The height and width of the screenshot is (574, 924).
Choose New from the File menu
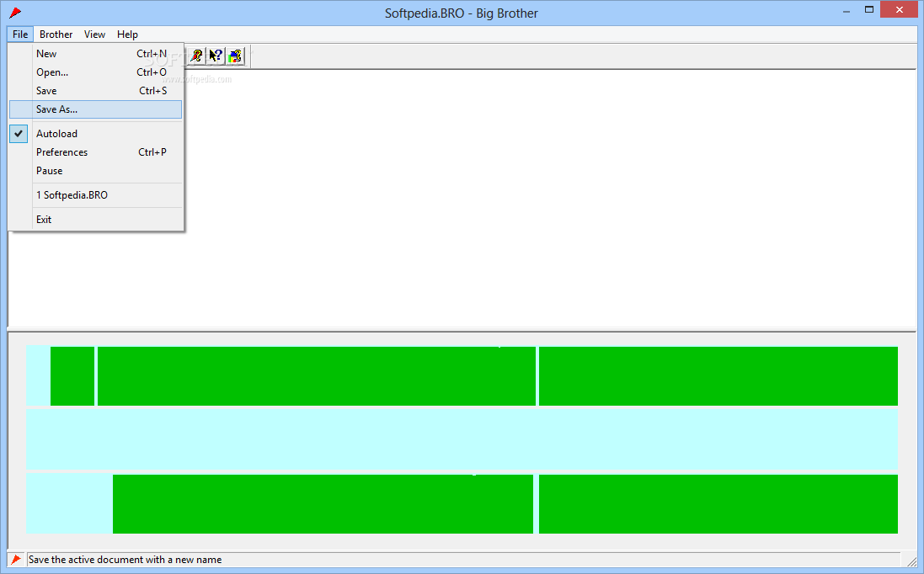coord(95,54)
